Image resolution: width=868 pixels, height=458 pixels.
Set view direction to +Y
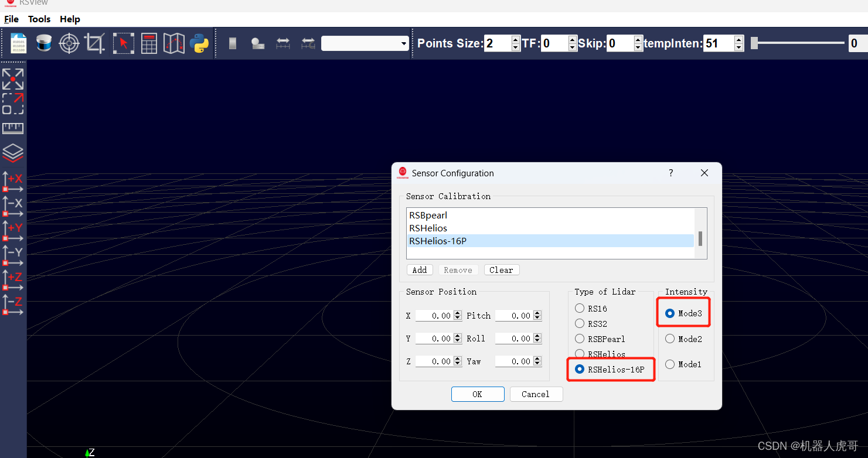tap(13, 231)
